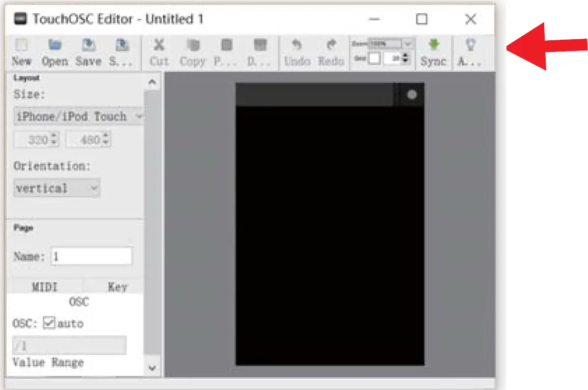Close the TouchOSC Editor window
Viewport: 588px width, 390px height.
(x=471, y=19)
